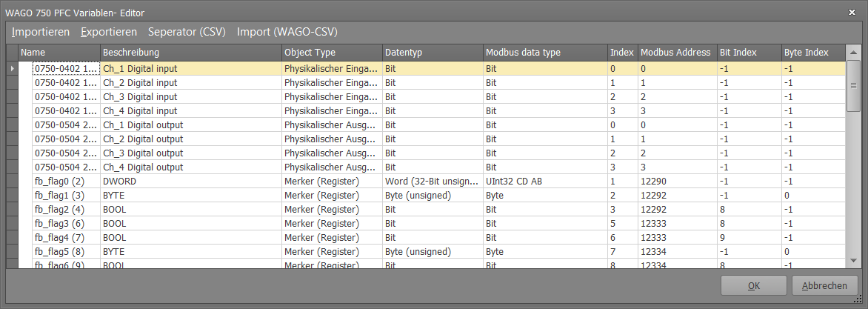Click the Modbus Address column header
This screenshot has height=309, width=868.
tap(677, 53)
